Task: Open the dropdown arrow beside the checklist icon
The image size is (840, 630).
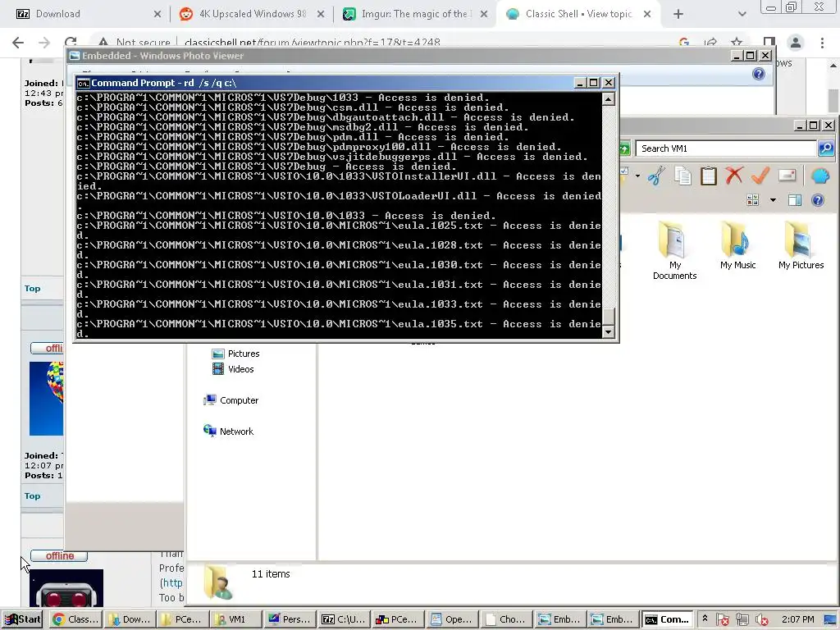Action: click(x=637, y=176)
